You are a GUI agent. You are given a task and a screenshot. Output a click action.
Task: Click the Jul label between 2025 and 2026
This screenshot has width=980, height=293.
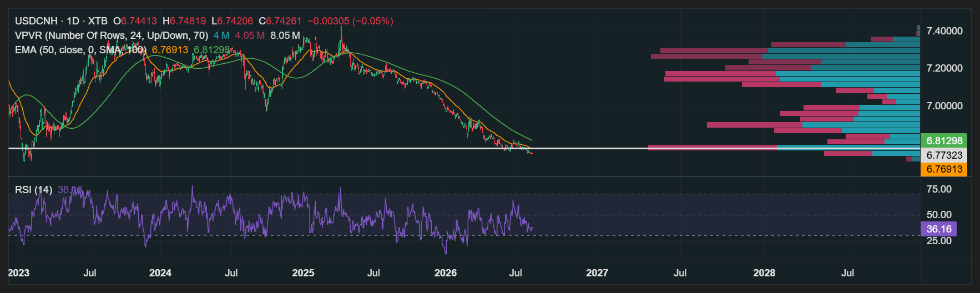(x=373, y=273)
